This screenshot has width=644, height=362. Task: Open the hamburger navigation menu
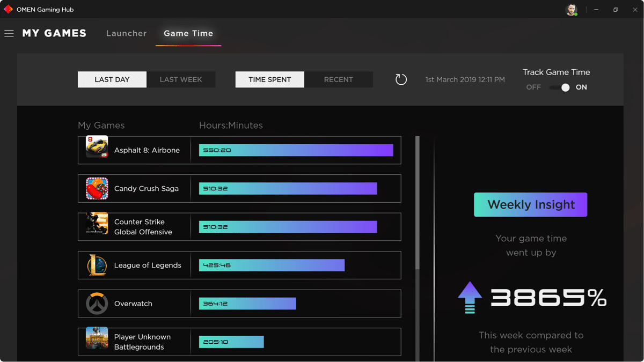pos(9,33)
